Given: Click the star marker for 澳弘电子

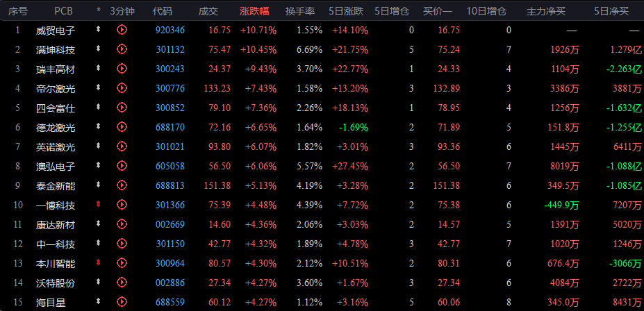Looking at the screenshot, I should 98,165.
